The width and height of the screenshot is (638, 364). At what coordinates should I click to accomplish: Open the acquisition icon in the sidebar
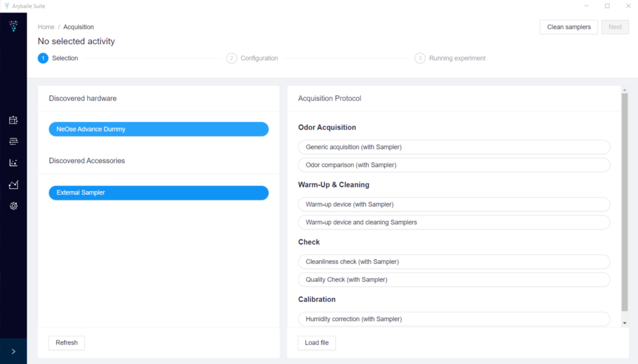(x=14, y=120)
